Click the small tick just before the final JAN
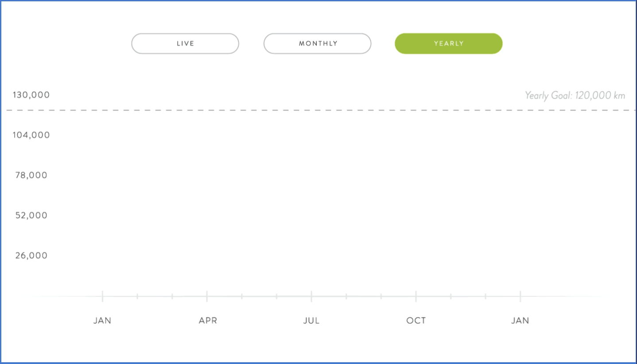Viewport: 637px width, 364px height. pos(486,296)
